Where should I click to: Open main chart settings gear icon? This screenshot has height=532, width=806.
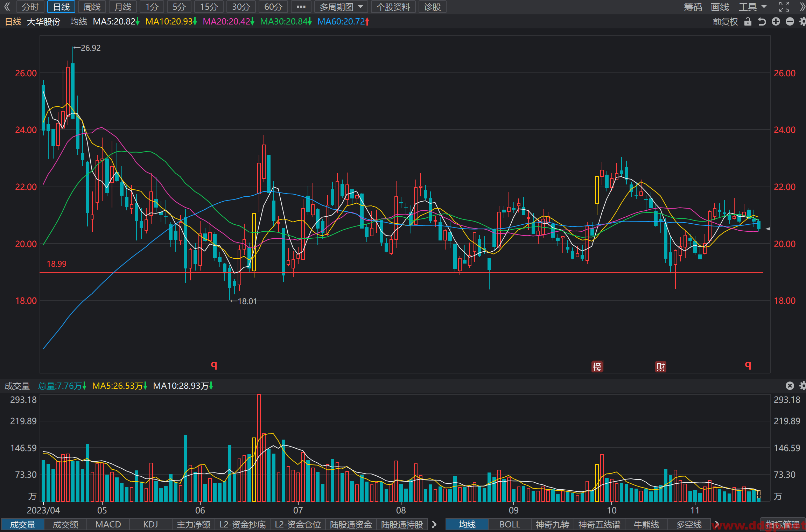(803, 22)
